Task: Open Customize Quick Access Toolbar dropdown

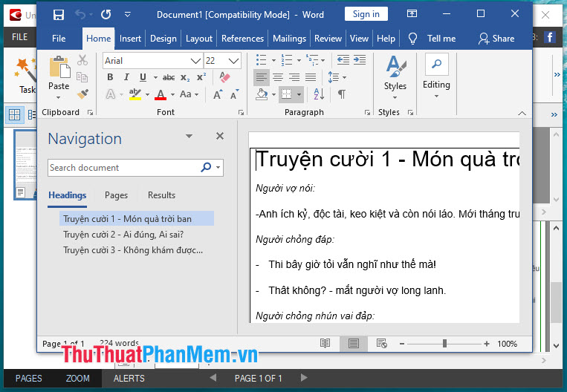Action: click(x=127, y=15)
